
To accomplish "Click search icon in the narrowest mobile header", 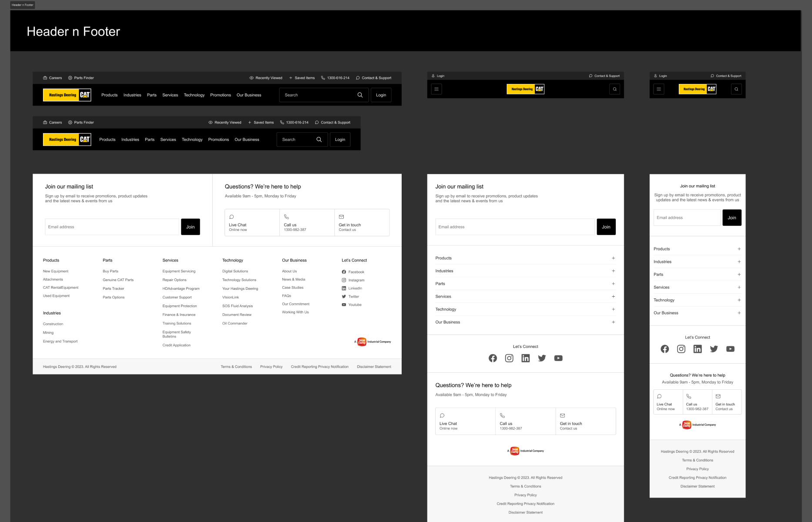I will 736,89.
